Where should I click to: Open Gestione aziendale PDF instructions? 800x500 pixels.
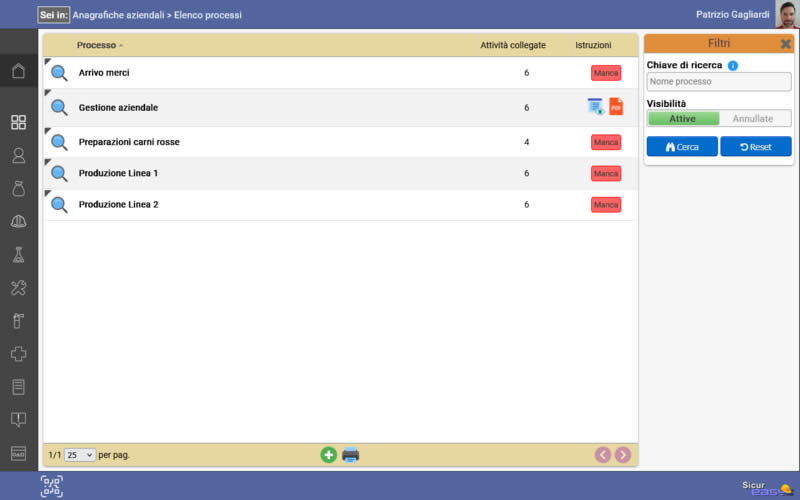[616, 107]
